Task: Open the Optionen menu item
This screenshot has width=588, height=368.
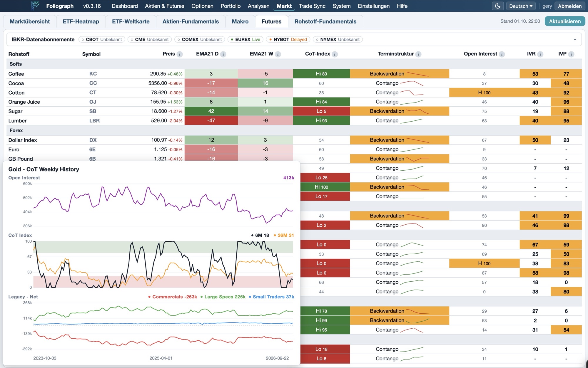Action: coord(202,6)
